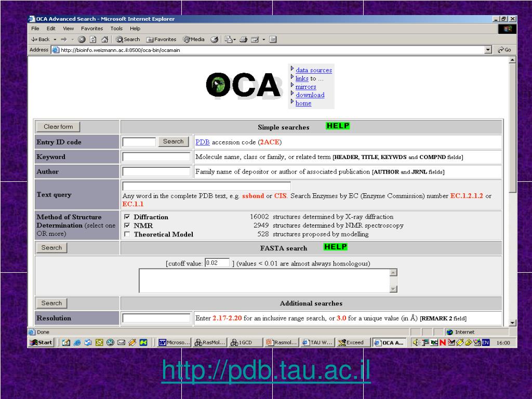Open Internet Explorer from the quick launch

[x=77, y=343]
